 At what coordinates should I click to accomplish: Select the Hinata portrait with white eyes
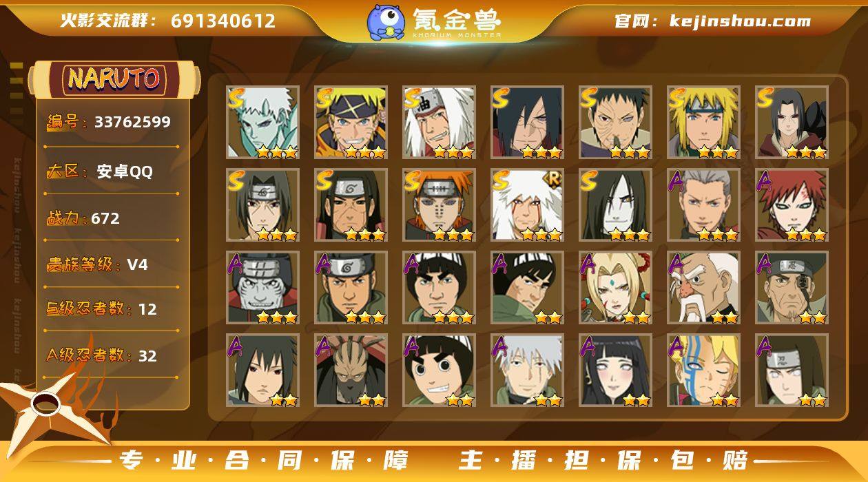(616, 370)
